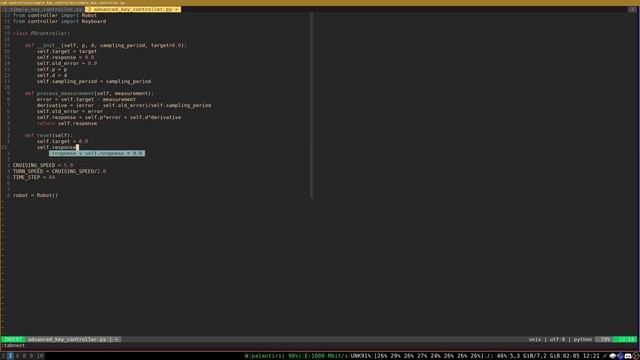The width and height of the screenshot is (640, 360).
Task: Click the 'from controller import Keyboard' line
Action: pyautogui.click(x=59, y=21)
